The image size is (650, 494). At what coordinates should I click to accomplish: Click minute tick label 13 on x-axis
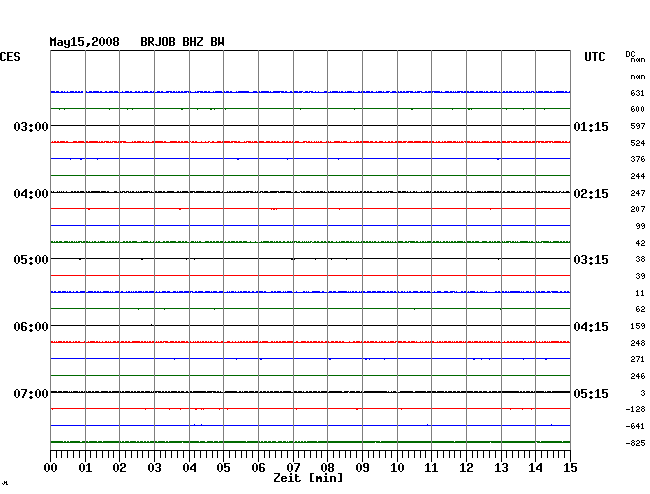click(501, 468)
